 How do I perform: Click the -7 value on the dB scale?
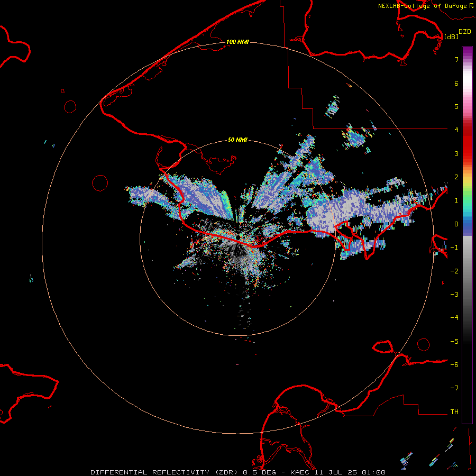[454, 388]
